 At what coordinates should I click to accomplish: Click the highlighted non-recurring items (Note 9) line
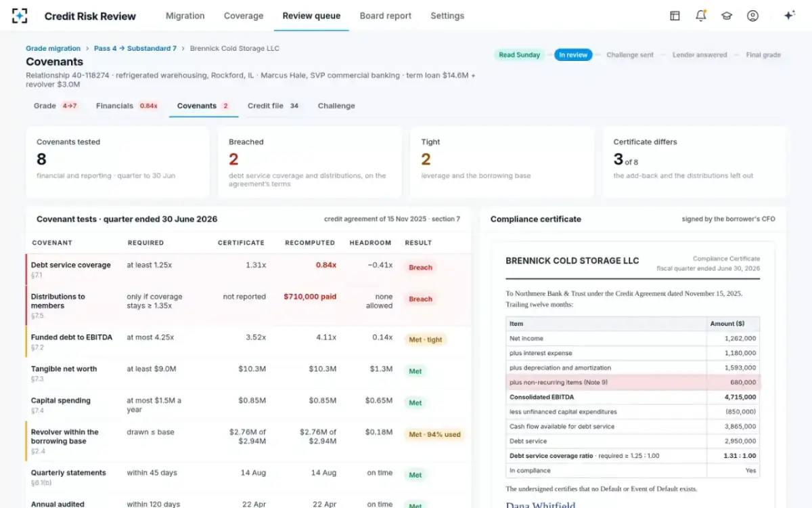pos(633,382)
